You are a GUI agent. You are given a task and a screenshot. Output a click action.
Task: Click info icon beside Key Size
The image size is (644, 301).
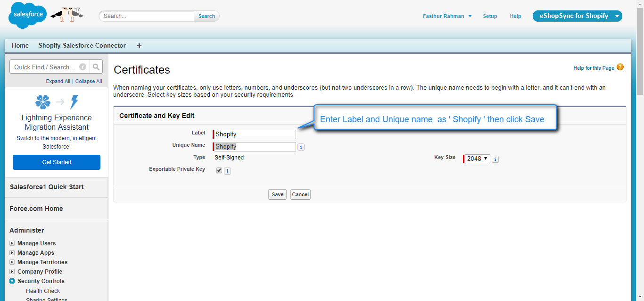tap(495, 159)
